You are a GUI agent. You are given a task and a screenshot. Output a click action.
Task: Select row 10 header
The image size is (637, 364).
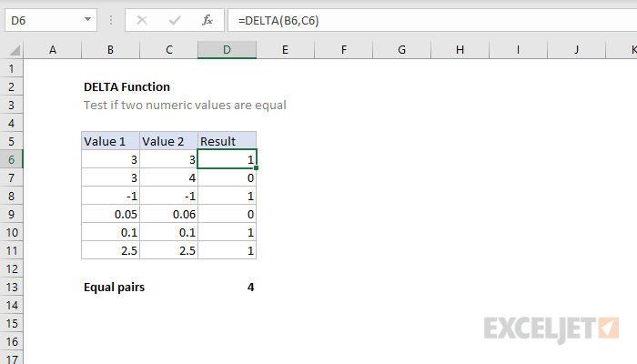click(11, 232)
